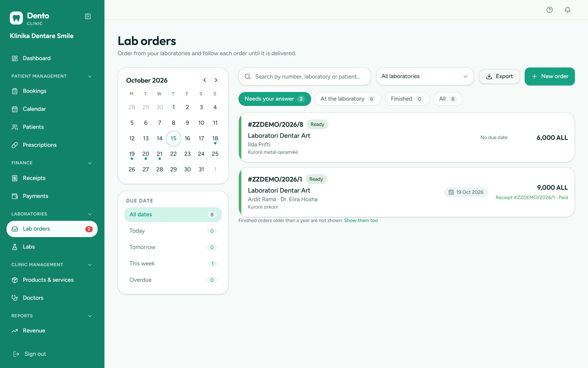Open Payments in the sidebar

[52, 196]
